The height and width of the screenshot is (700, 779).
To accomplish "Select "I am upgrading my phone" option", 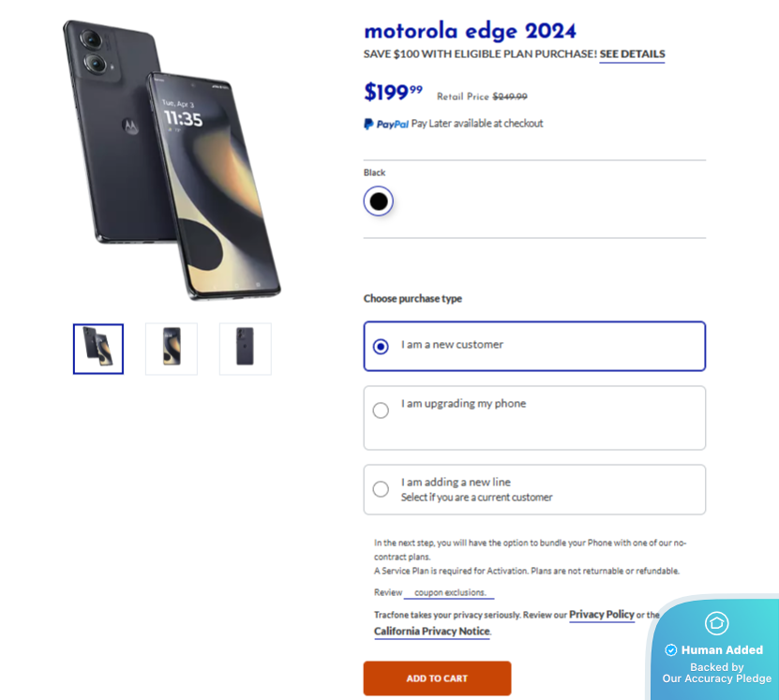I will pos(381,410).
